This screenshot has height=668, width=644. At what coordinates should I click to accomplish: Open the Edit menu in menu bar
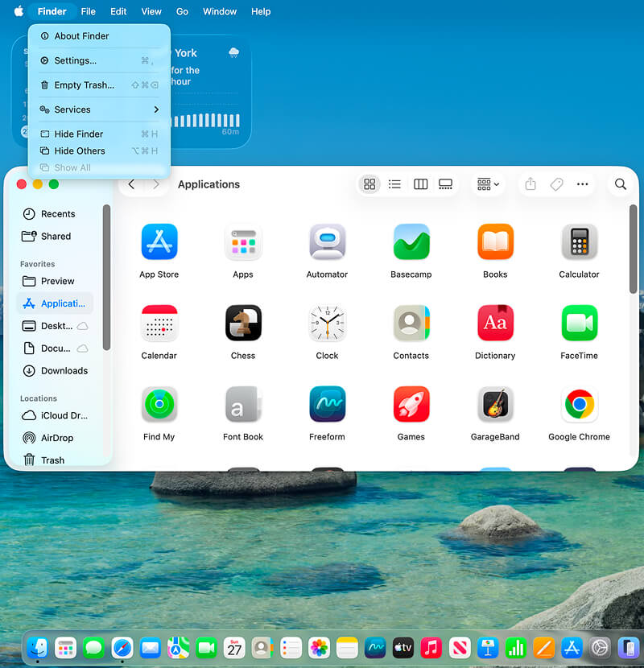coord(118,11)
